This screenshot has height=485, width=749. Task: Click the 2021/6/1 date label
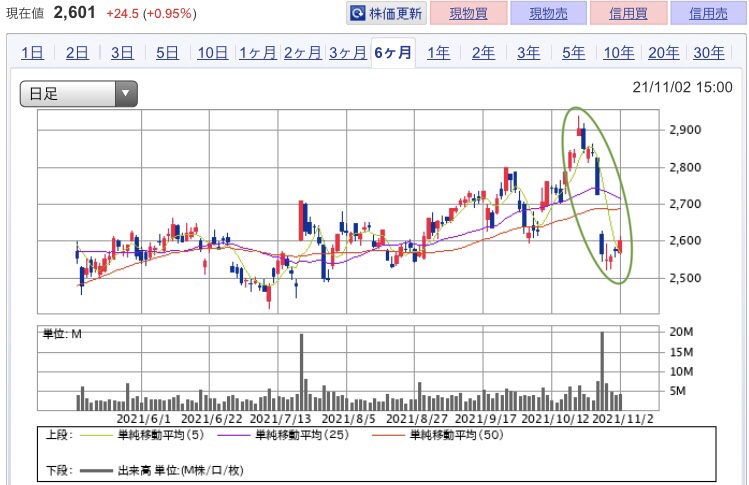point(143,419)
